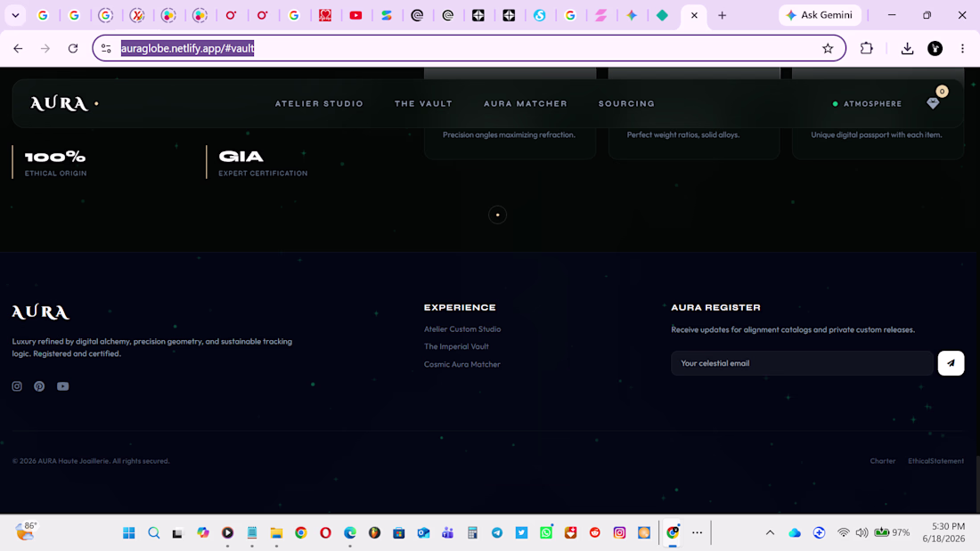This screenshot has height=551, width=980.
Task: Open the Chrome downloads icon
Action: pyautogui.click(x=908, y=48)
